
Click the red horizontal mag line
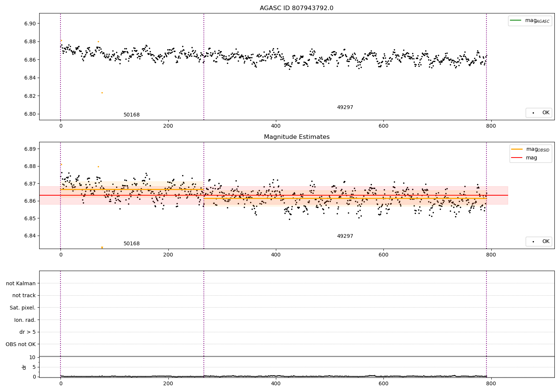[x=274, y=195]
